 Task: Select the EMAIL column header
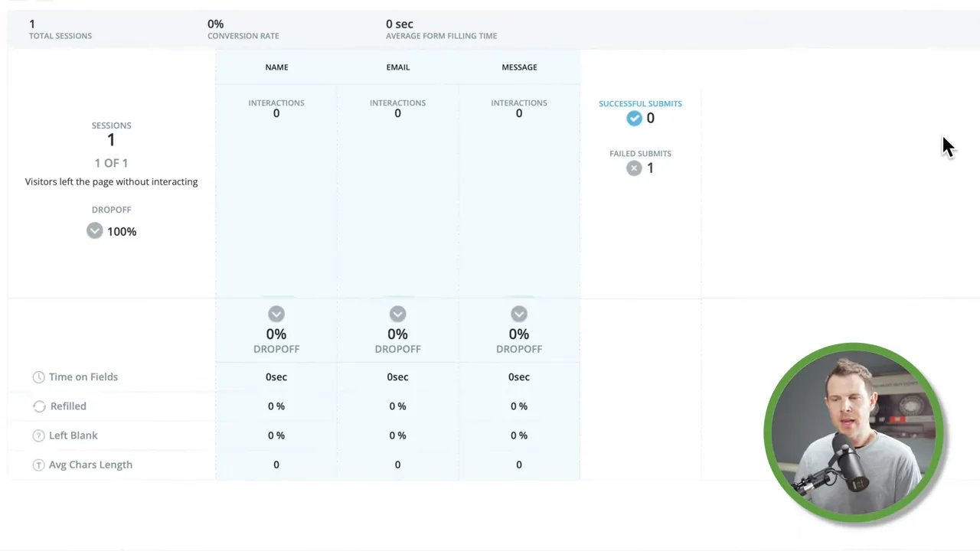tap(397, 67)
